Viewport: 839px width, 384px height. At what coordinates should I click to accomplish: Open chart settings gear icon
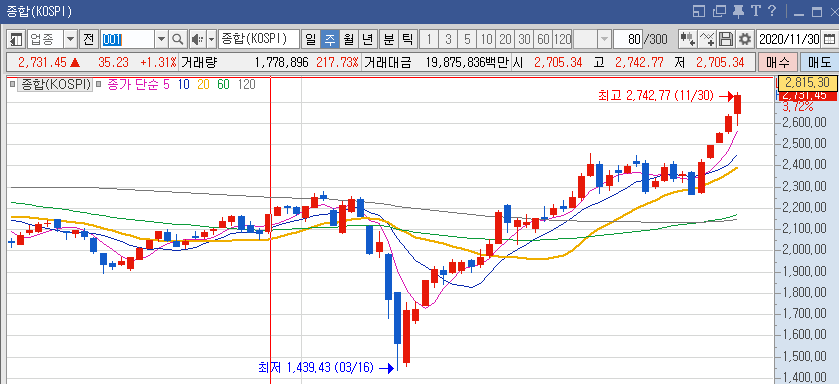pyautogui.click(x=744, y=39)
